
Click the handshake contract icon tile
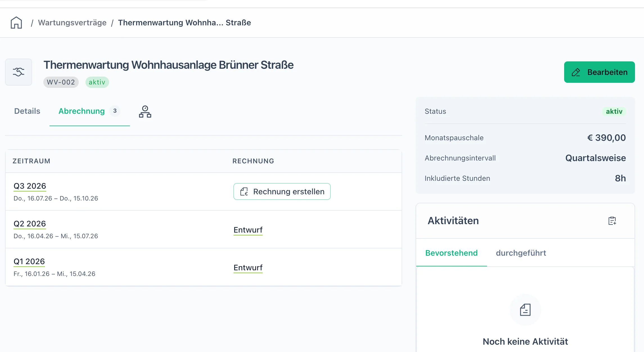[x=19, y=72]
